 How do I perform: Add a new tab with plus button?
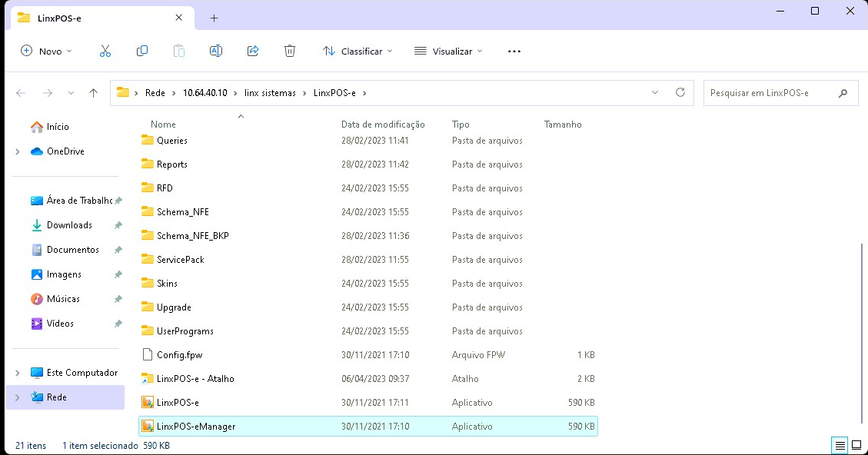coord(215,18)
